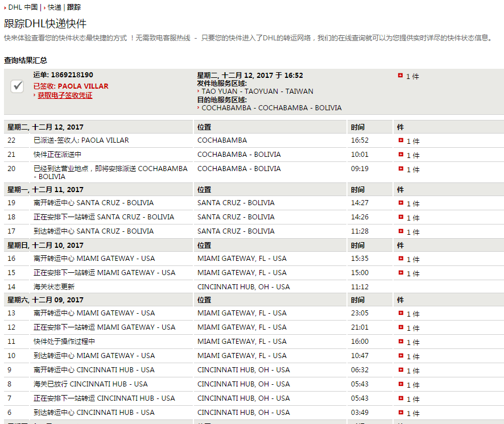Expand pieces icon for row 20 at 09:19
This screenshot has width=504, height=424.
[401, 168]
